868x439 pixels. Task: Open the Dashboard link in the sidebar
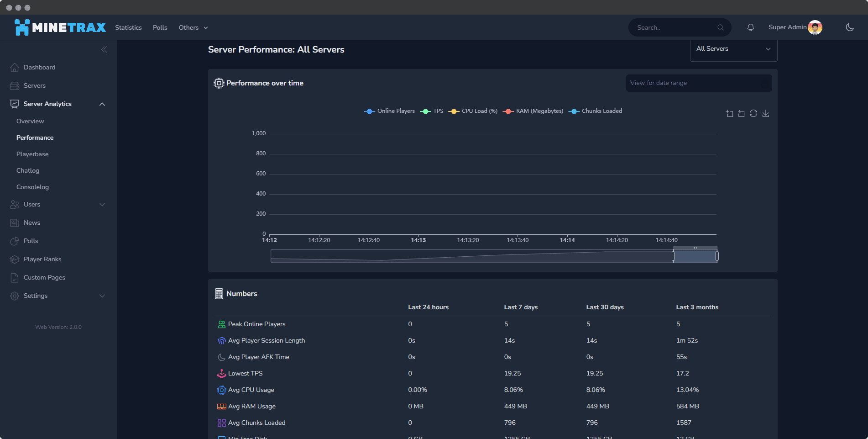point(39,67)
